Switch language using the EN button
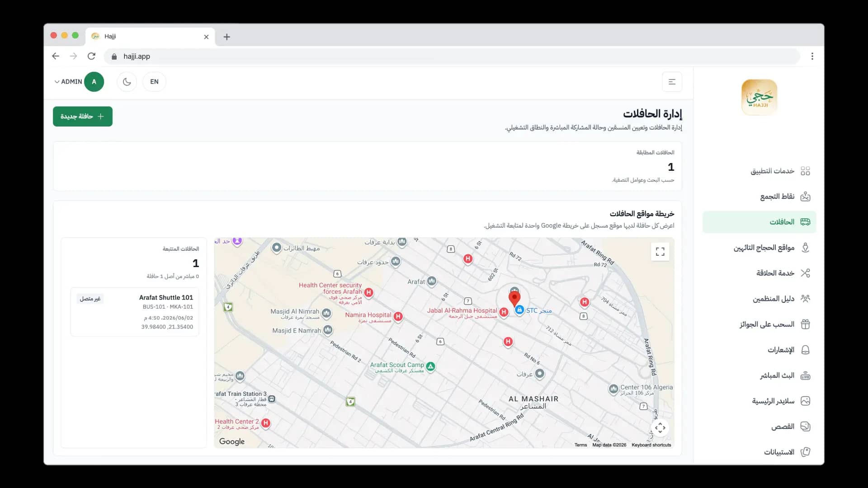Screen dimensions: 868x488 click(154, 82)
